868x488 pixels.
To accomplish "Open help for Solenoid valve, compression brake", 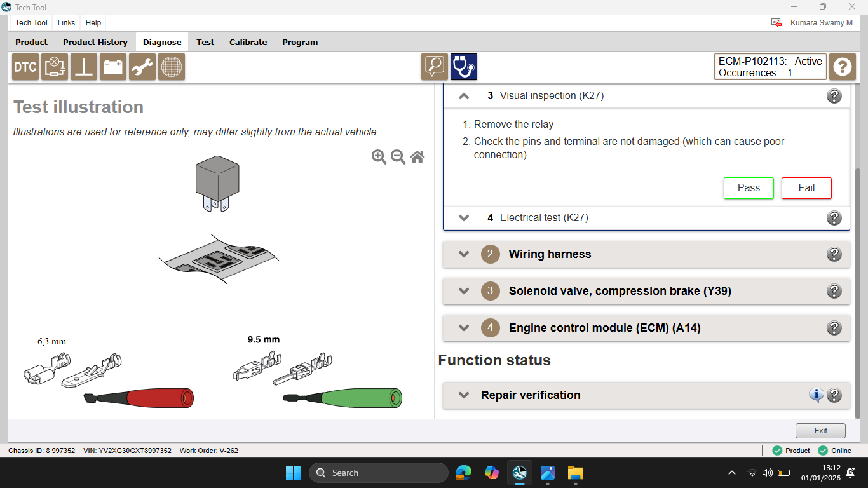I will click(x=834, y=291).
